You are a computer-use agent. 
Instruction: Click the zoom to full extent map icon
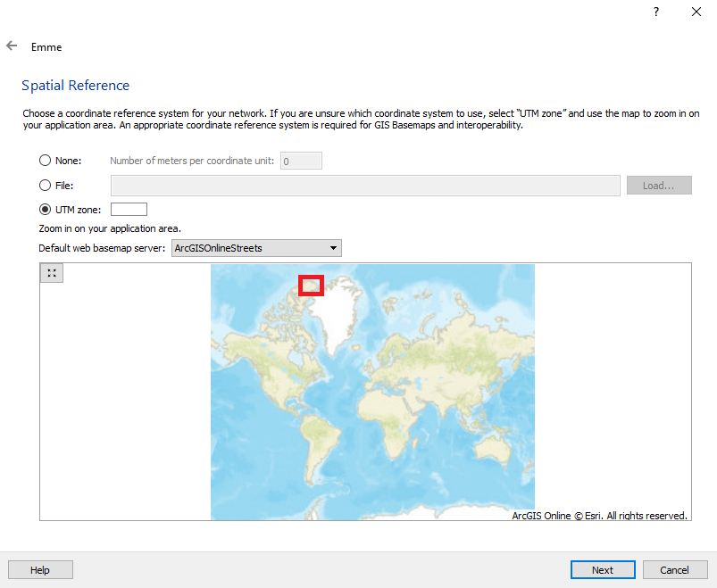pos(52,273)
